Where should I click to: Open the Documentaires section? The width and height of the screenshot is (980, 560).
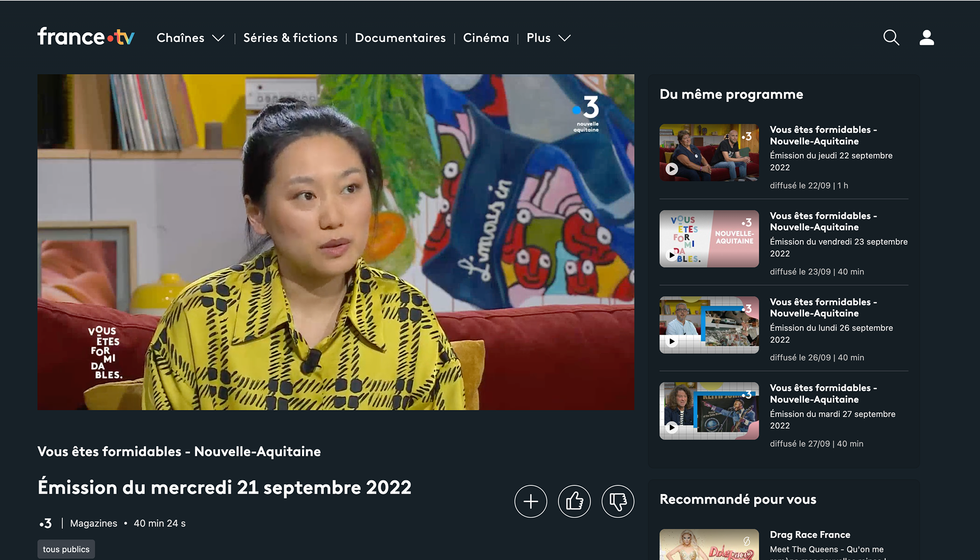tap(400, 38)
